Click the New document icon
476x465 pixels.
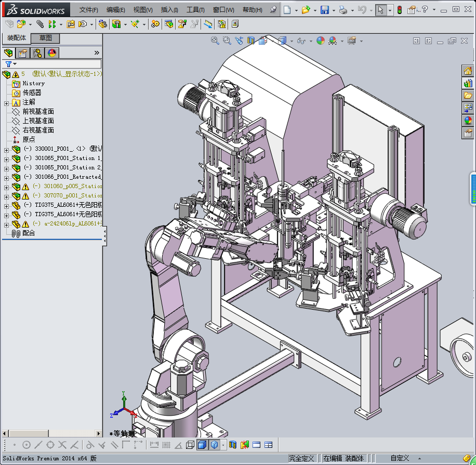(287, 10)
